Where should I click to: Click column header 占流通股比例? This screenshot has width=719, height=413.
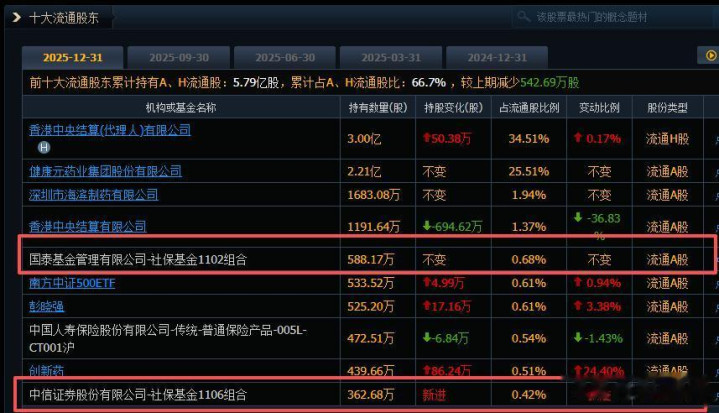pos(529,108)
